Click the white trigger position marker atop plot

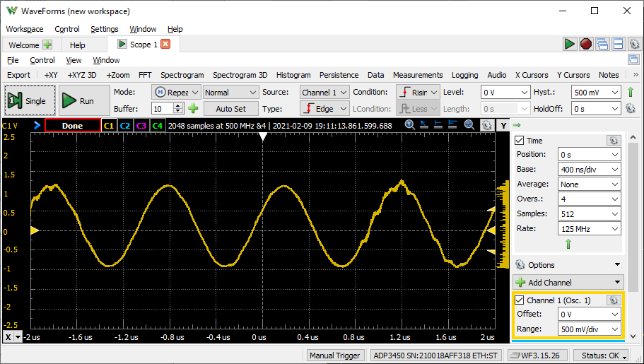pyautogui.click(x=263, y=137)
